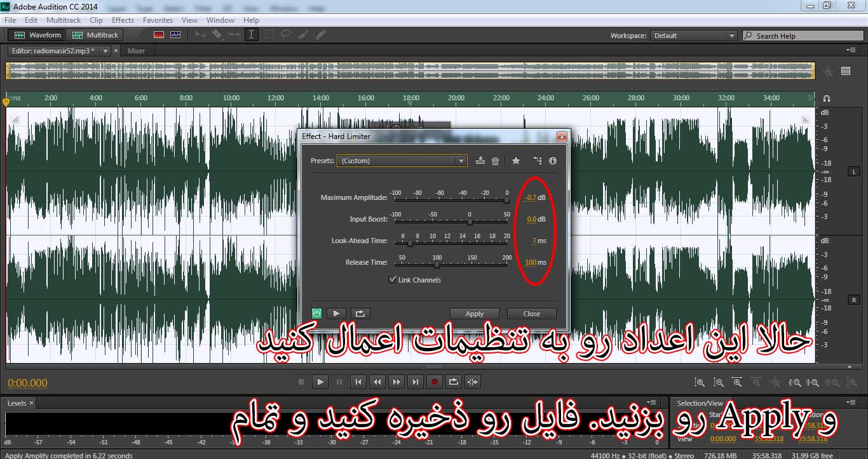
Task: Click the Maximum Amplitude slider handle
Action: pos(506,199)
